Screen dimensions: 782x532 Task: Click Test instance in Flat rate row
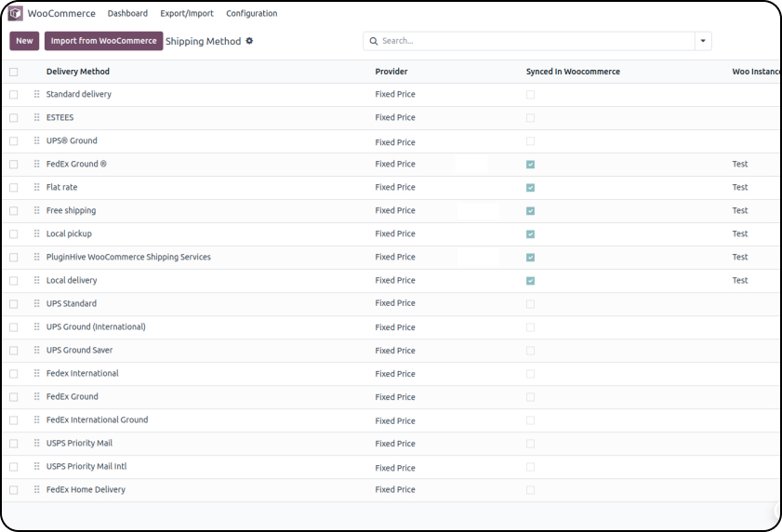pos(740,187)
